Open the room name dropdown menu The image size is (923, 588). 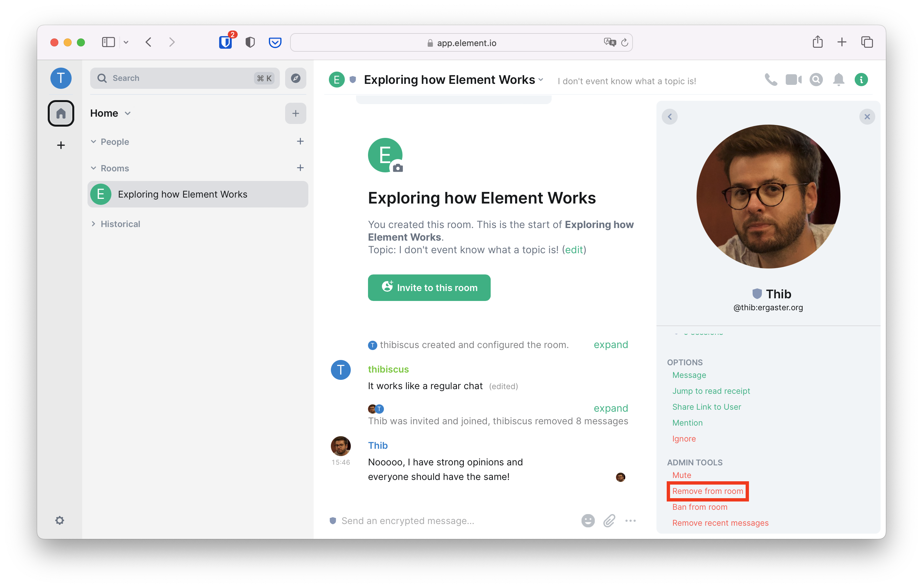point(541,80)
